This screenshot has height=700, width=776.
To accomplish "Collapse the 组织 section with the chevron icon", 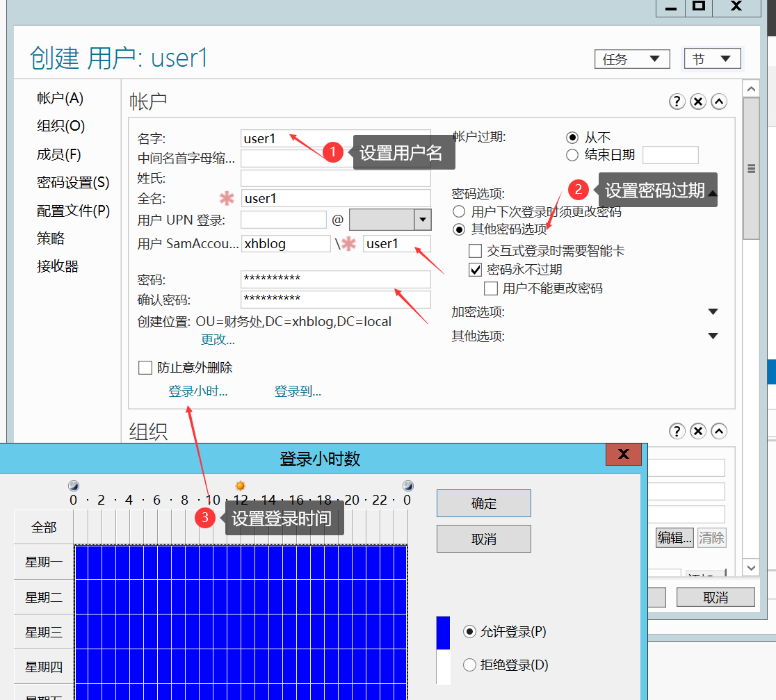I will (718, 431).
